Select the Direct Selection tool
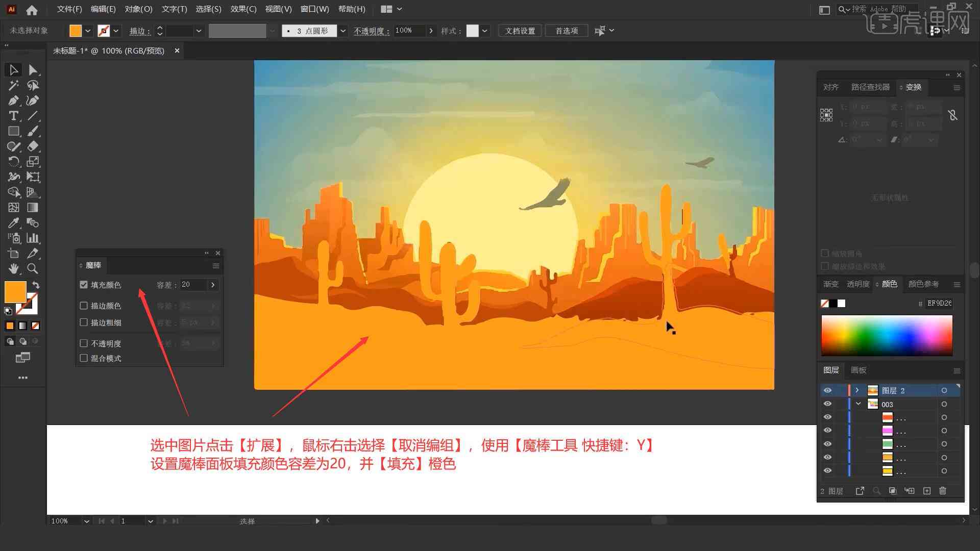This screenshot has width=980, height=551. click(x=32, y=69)
